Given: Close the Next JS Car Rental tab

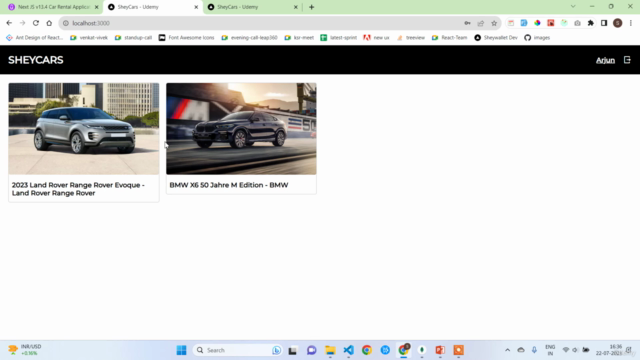Looking at the screenshot, I should (97, 7).
